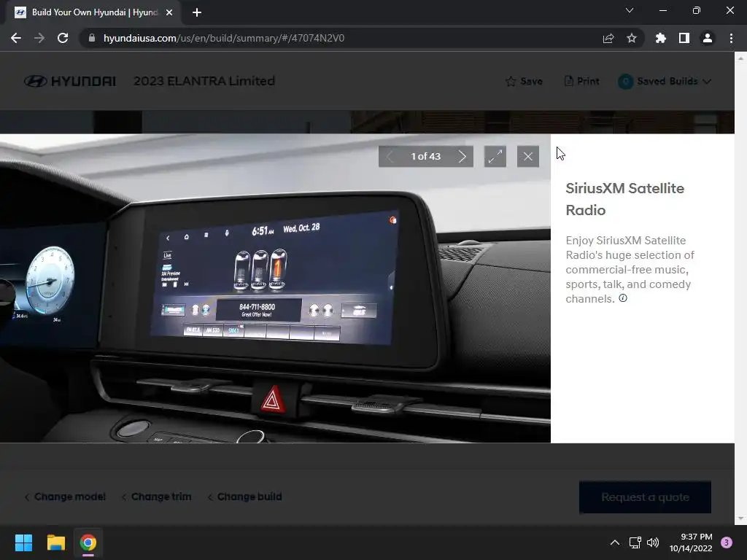
Task: Open Chrome profile menu
Action: pos(708,38)
